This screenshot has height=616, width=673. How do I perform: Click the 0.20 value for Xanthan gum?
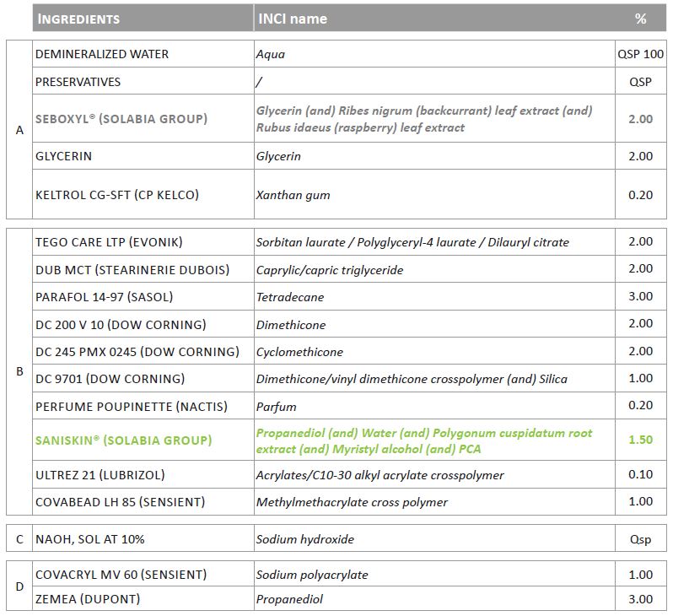[x=640, y=195]
